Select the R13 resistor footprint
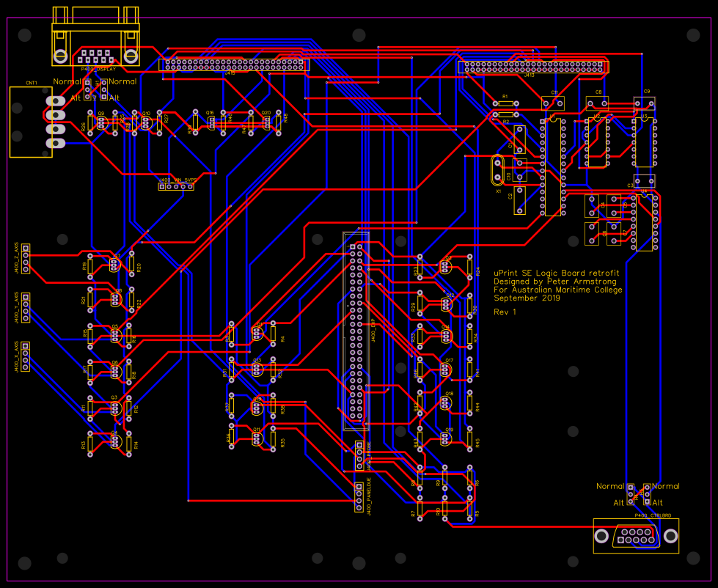Screen dimensions: 718x588 (x=90, y=444)
